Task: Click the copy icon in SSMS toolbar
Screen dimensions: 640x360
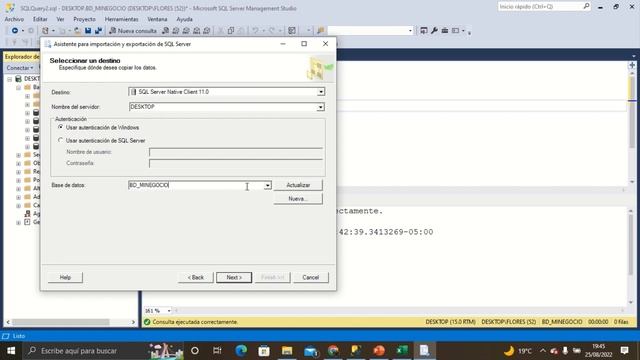Action: (x=231, y=31)
